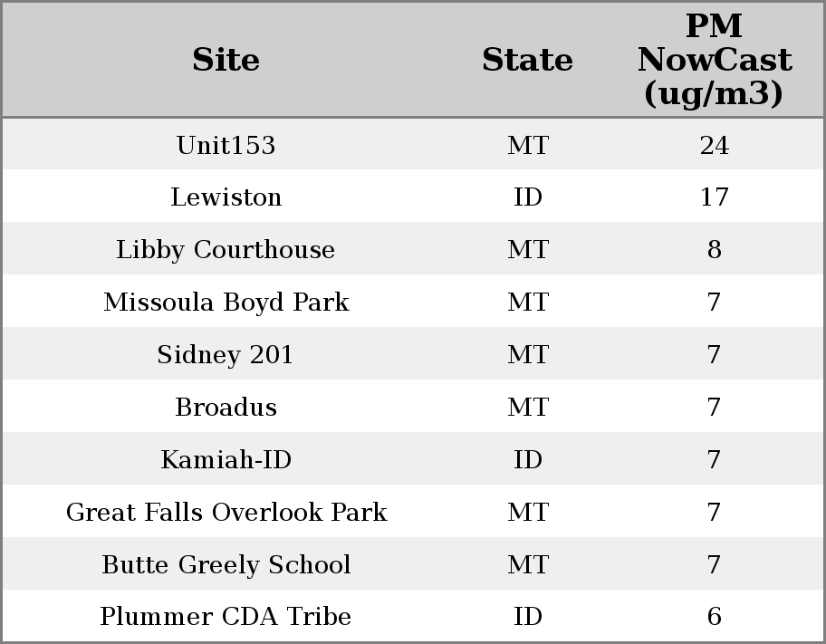The image size is (826, 644).
Task: Select the PM value 8
Action: coord(714,250)
